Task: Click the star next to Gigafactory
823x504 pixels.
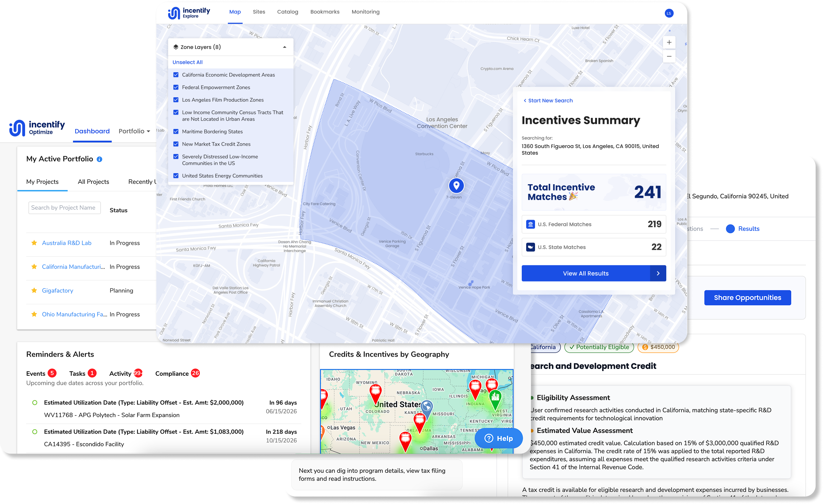Action: [x=34, y=290]
